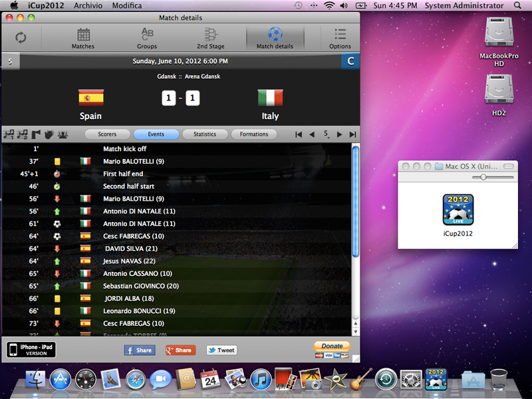Image resolution: width=532 pixels, height=399 pixels.
Task: Click the second national anthem icon
Action: (23, 134)
